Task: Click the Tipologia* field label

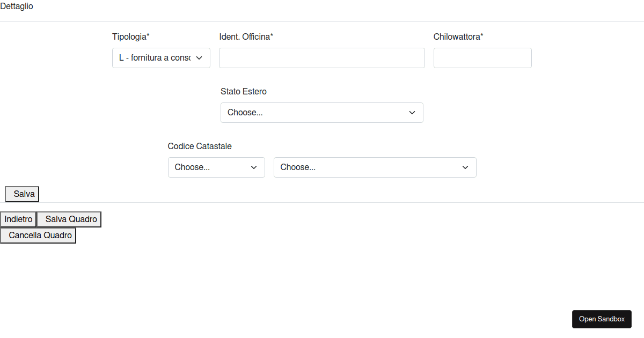Action: (130, 37)
